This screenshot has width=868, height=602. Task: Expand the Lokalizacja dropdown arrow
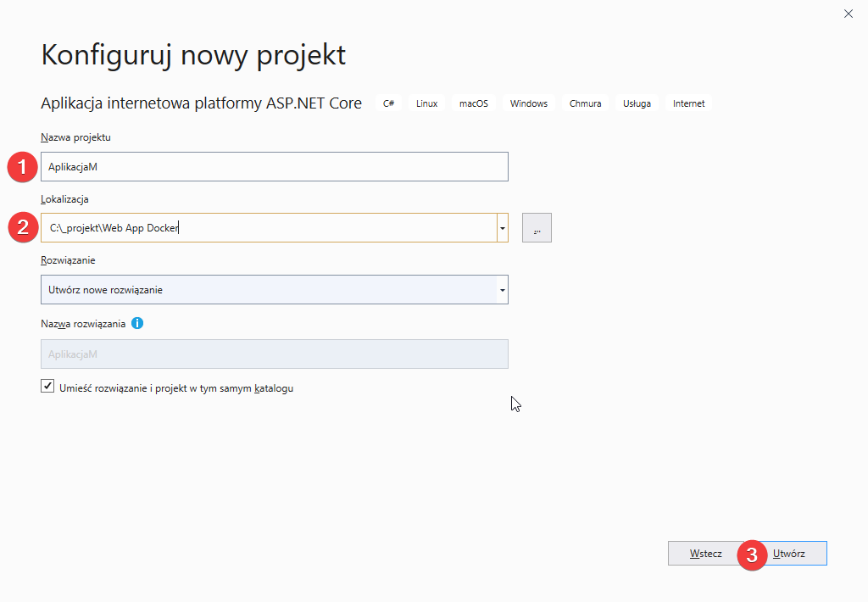pos(503,228)
